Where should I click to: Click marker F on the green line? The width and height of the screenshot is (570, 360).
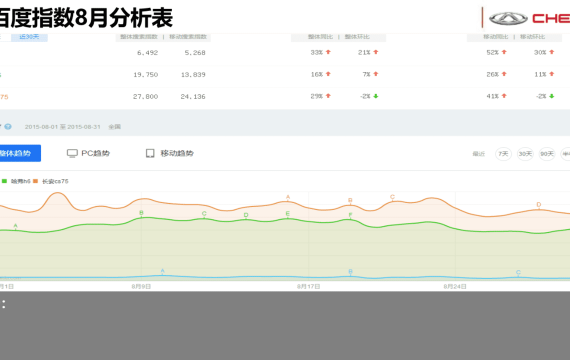pos(350,215)
